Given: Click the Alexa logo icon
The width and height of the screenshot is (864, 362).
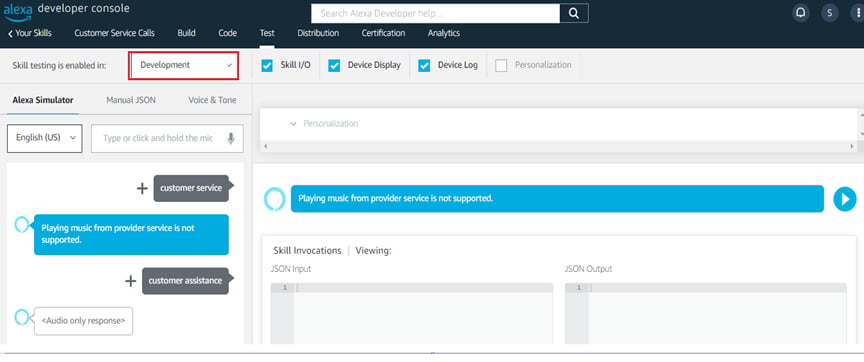Looking at the screenshot, I should click(18, 12).
